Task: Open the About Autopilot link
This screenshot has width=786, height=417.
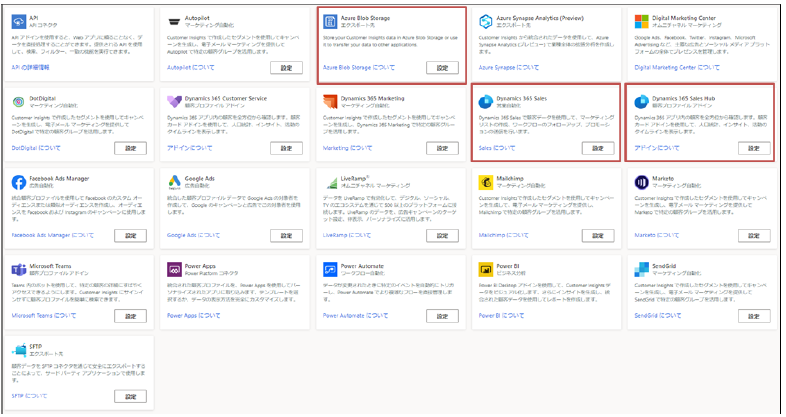Action: click(x=190, y=67)
